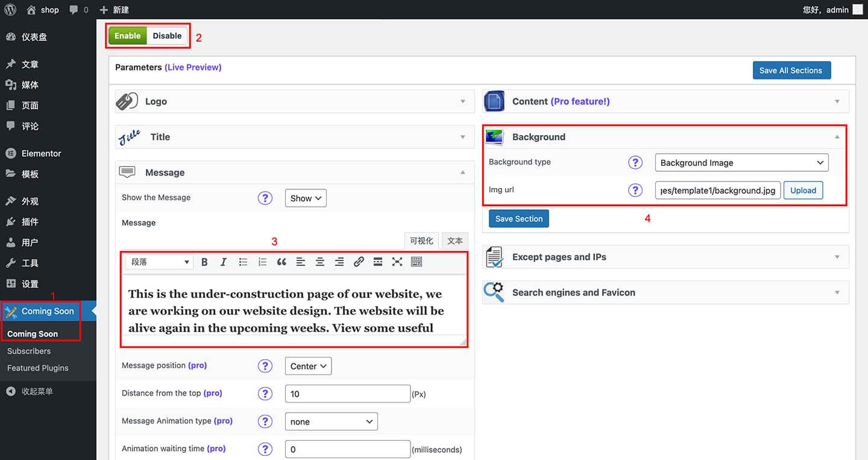Open the Message position Center dropdown

coord(308,366)
